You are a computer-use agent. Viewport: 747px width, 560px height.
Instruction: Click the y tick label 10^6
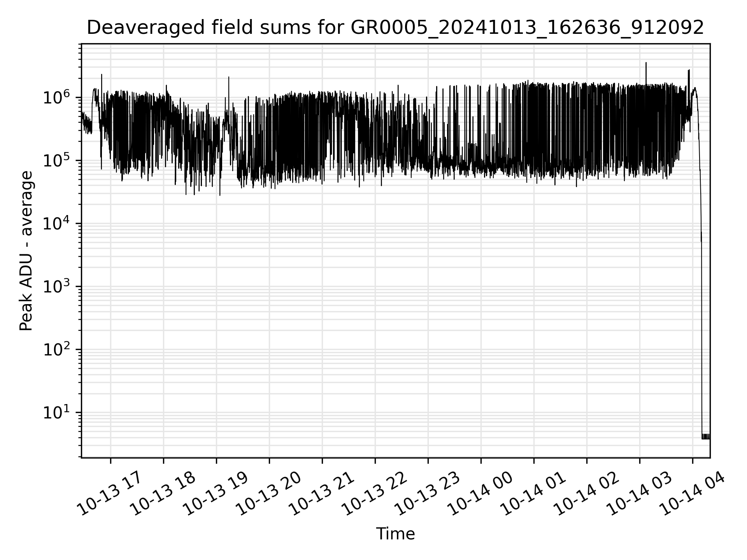[x=56, y=96]
